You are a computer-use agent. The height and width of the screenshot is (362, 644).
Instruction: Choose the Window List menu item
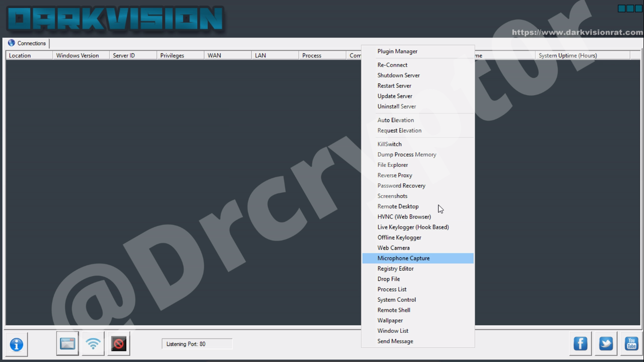pos(418,331)
